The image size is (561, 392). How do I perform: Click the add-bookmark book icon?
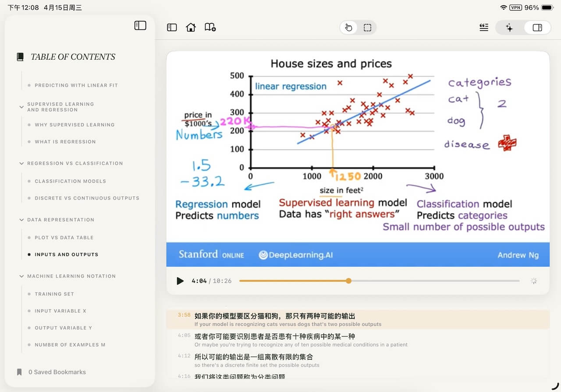point(210,27)
